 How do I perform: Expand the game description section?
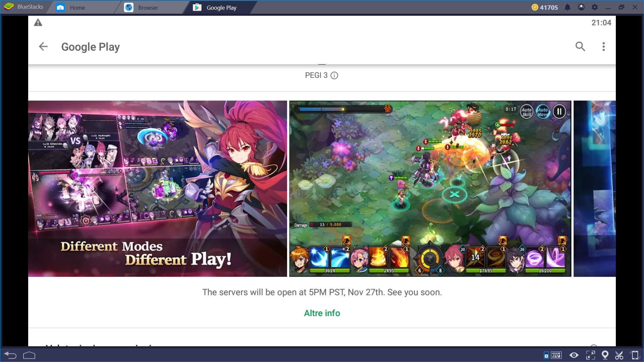coord(322,313)
